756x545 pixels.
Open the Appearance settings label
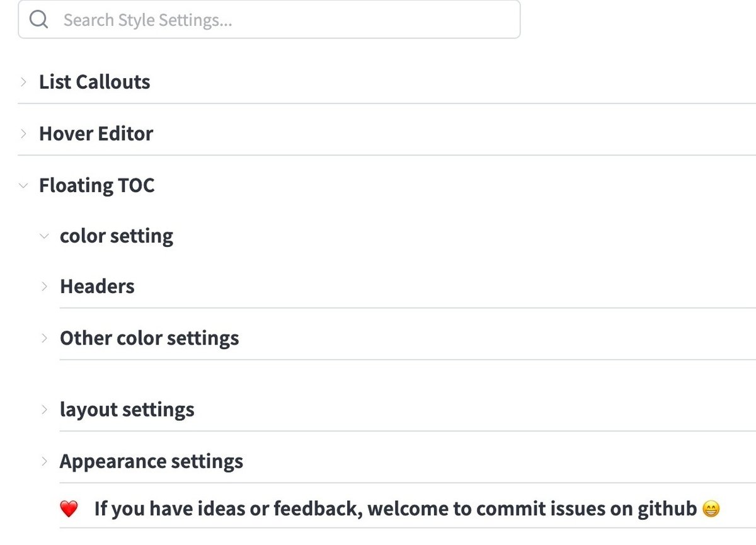coord(151,461)
